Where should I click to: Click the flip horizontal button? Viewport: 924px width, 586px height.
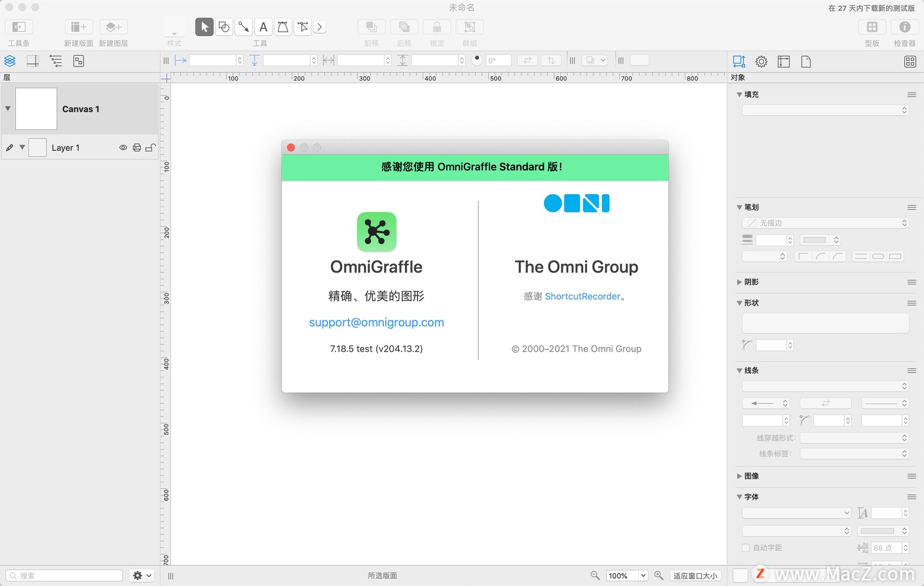527,60
